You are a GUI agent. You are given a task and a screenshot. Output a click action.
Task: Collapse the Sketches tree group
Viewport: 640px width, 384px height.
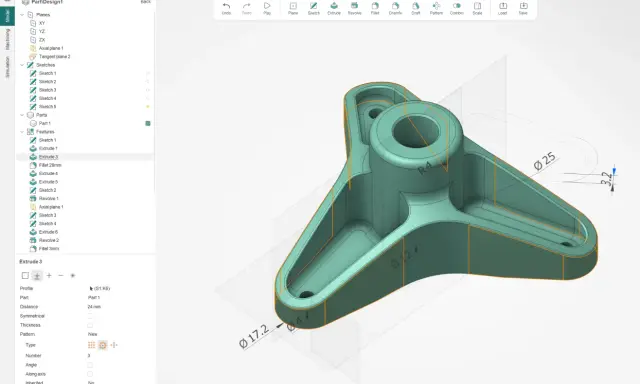tap(22, 65)
